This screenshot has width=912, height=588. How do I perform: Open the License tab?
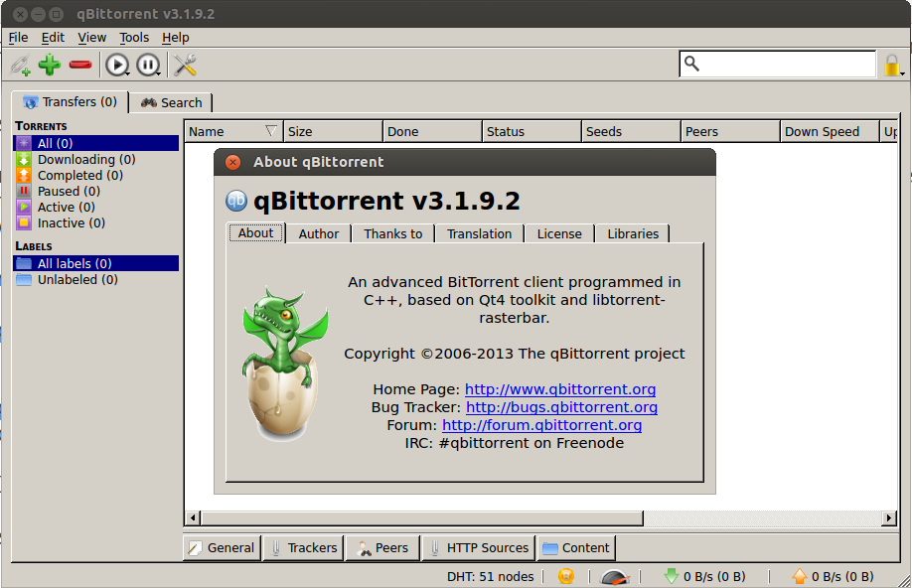point(559,233)
